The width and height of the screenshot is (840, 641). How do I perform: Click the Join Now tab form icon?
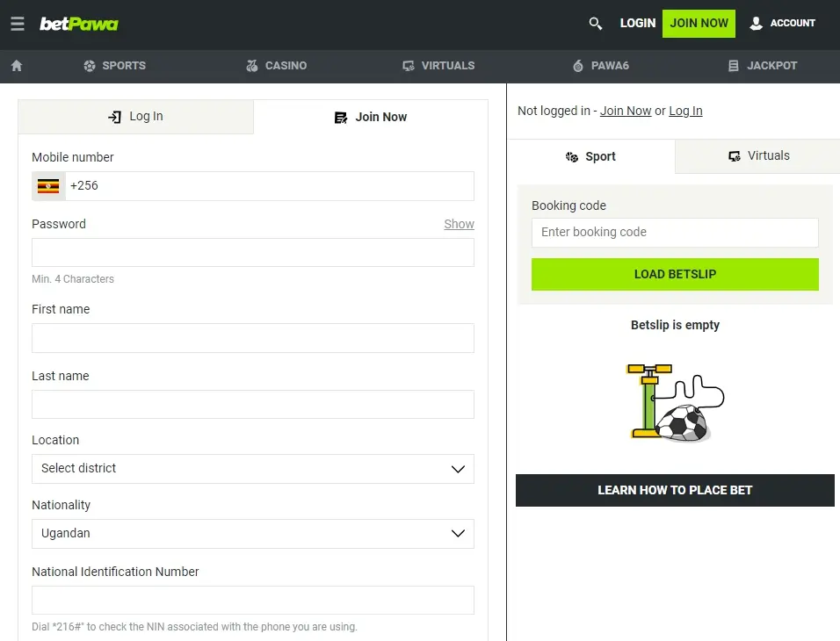pyautogui.click(x=341, y=118)
